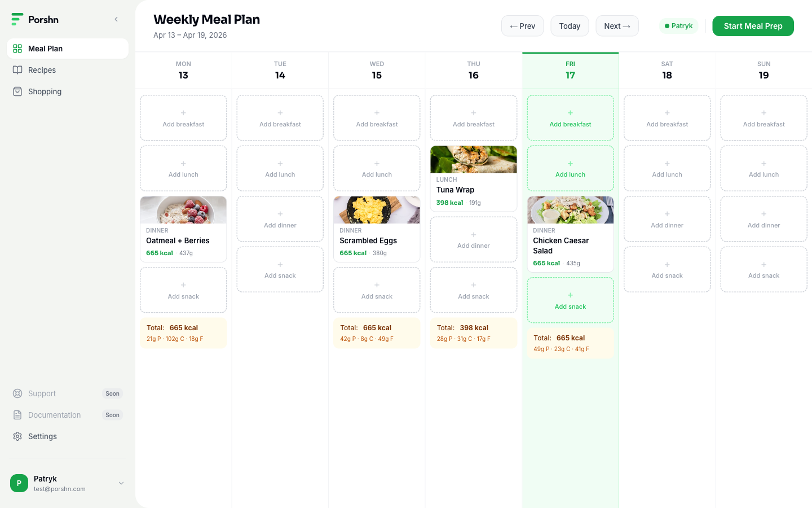Go to the next week

(x=617, y=26)
